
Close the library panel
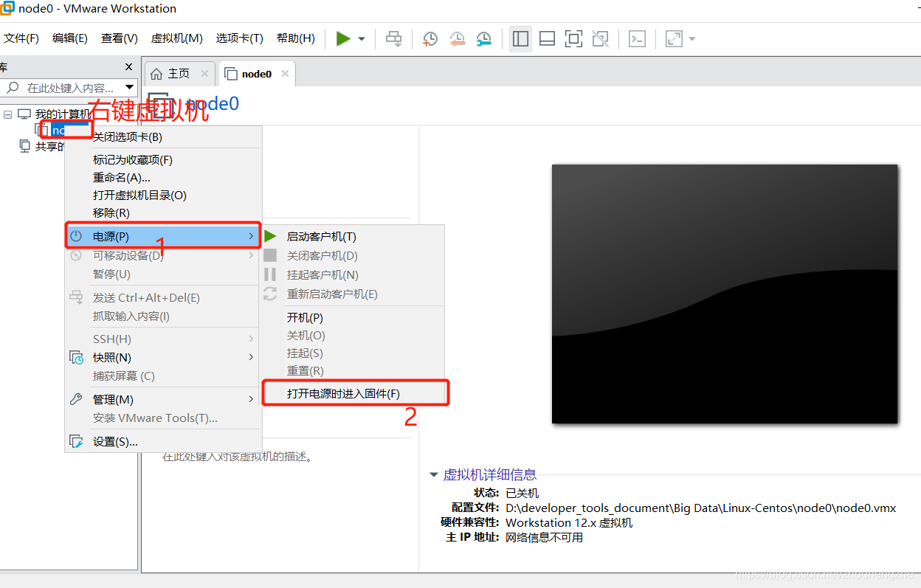click(129, 67)
